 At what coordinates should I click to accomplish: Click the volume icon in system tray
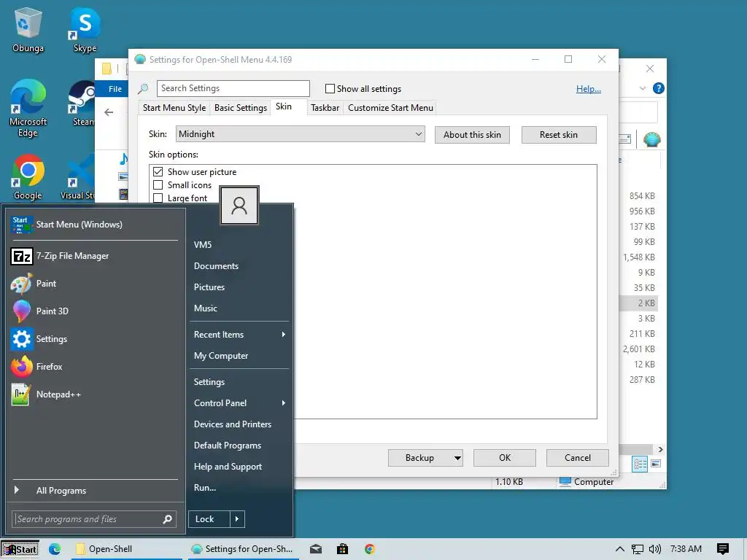click(655, 549)
